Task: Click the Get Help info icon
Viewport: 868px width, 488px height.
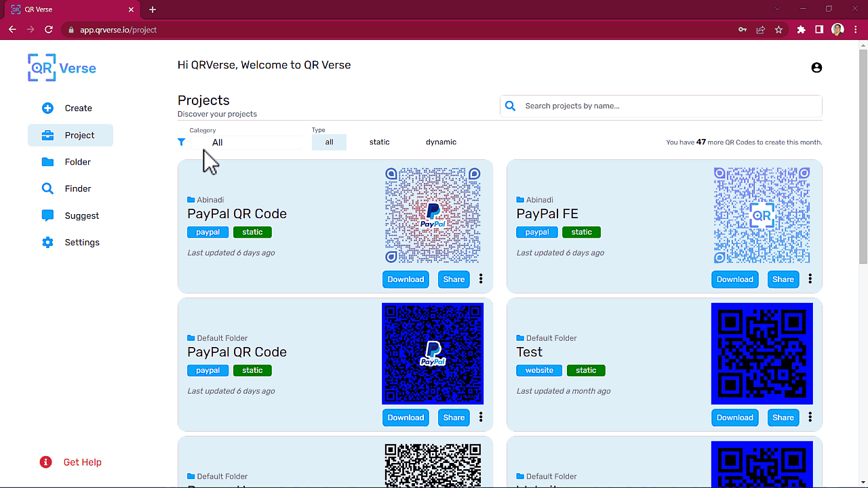Action: click(46, 462)
